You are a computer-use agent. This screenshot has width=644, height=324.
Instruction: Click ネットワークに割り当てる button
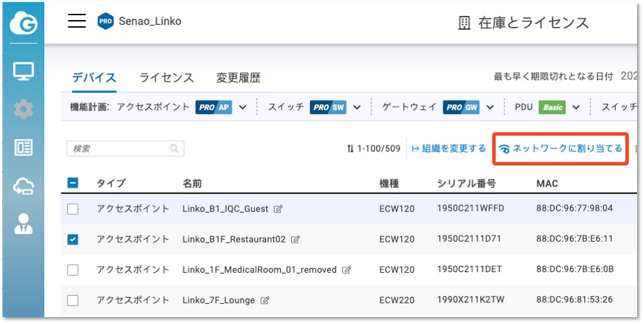click(x=560, y=149)
